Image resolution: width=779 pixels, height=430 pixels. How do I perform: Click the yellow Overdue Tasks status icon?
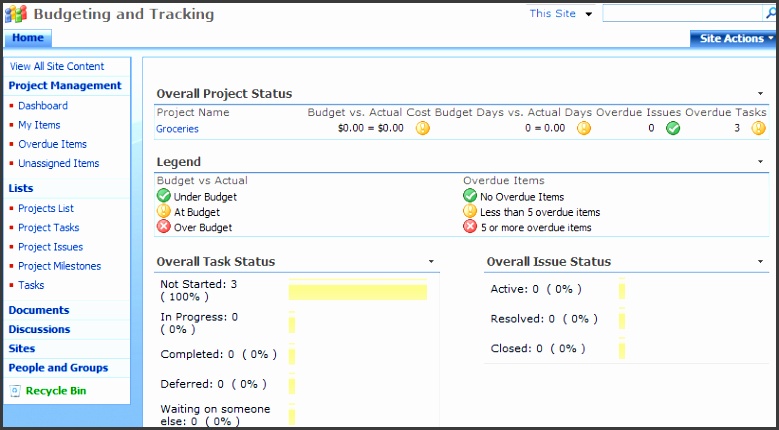[x=758, y=128]
